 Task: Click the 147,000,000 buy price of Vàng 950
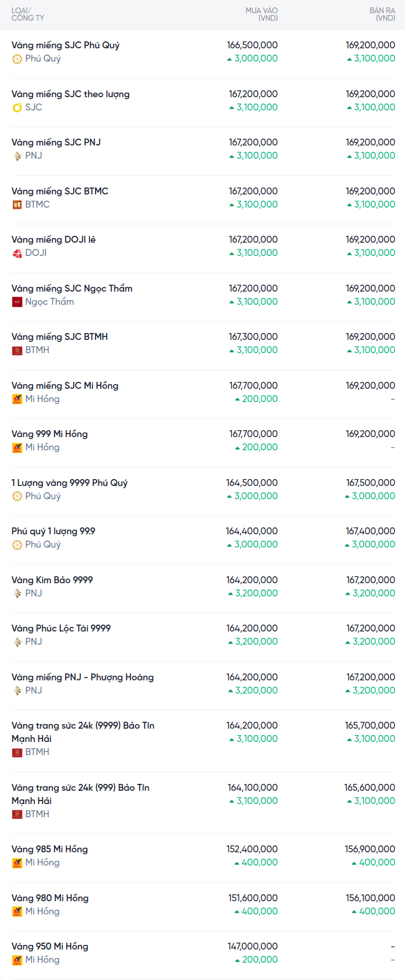[x=252, y=947]
